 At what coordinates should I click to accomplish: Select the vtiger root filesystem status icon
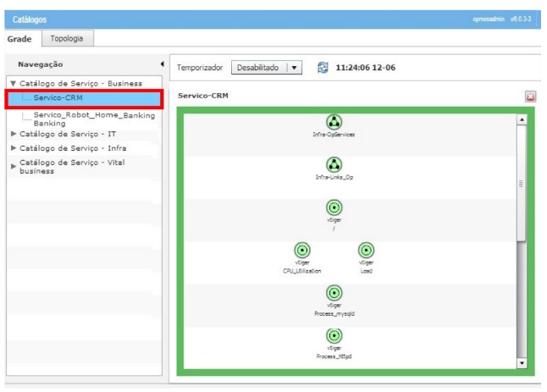pyautogui.click(x=334, y=207)
